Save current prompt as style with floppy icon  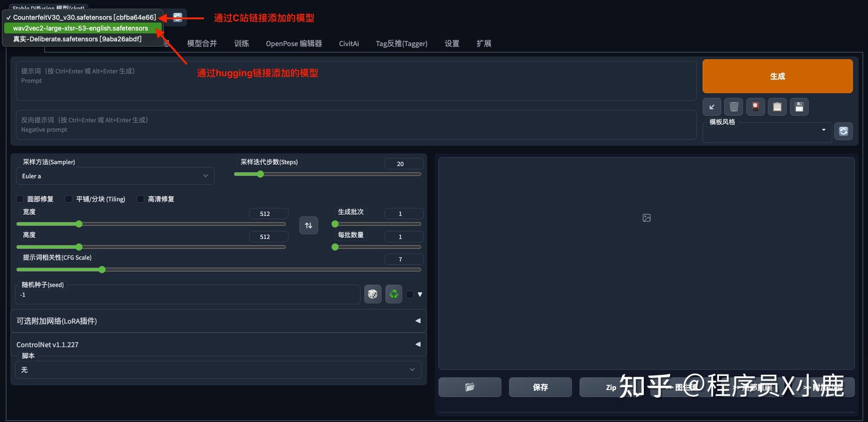[799, 107]
